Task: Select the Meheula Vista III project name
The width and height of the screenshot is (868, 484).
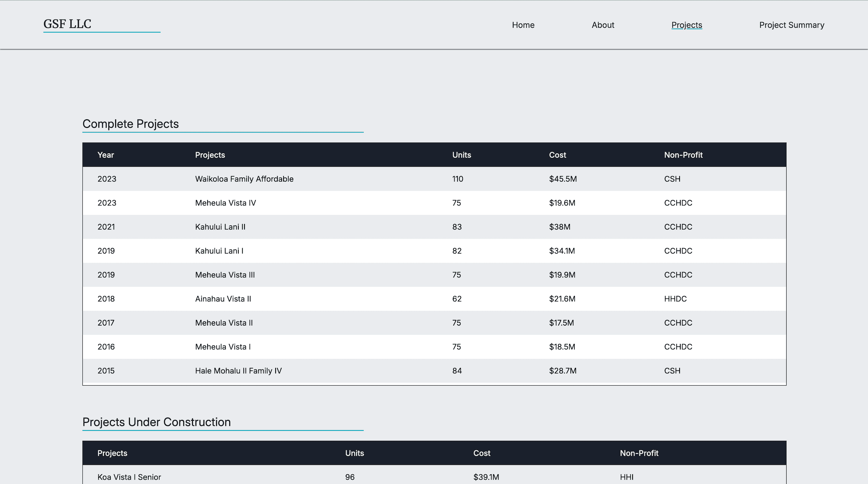Action: tap(225, 275)
